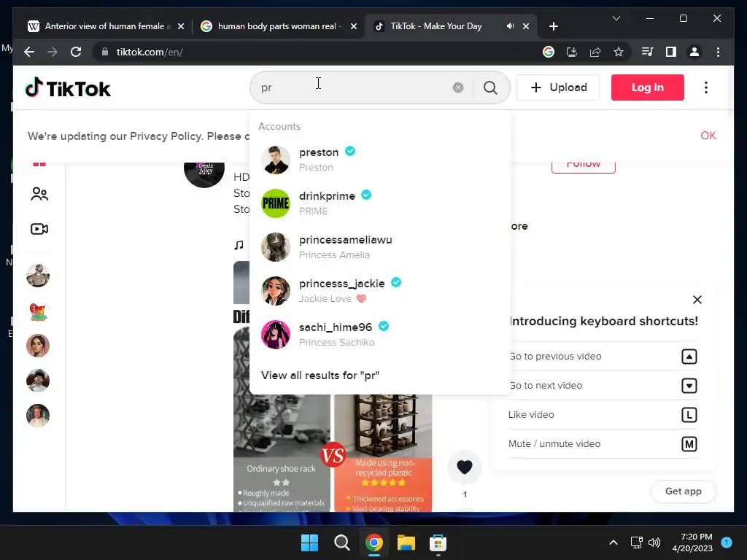Image resolution: width=747 pixels, height=560 pixels.
Task: Focus the TikTok search input field
Action: point(354,87)
